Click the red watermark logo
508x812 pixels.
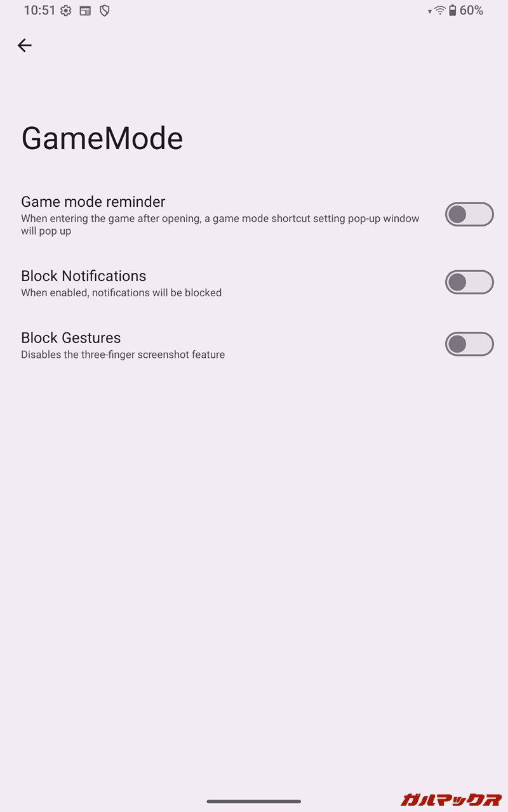coord(451,799)
